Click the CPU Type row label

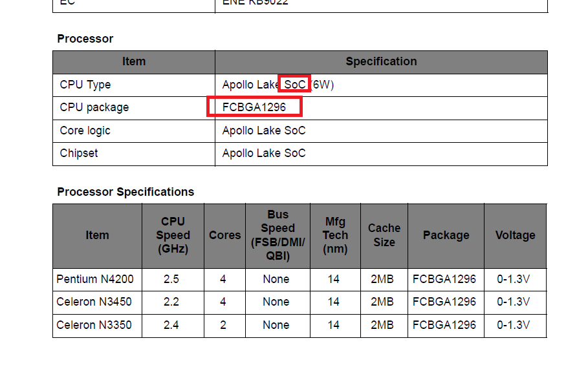tap(85, 85)
